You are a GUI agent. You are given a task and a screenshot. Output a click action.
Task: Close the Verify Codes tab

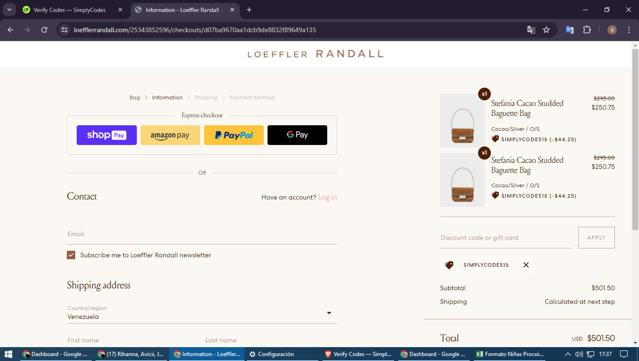(120, 10)
